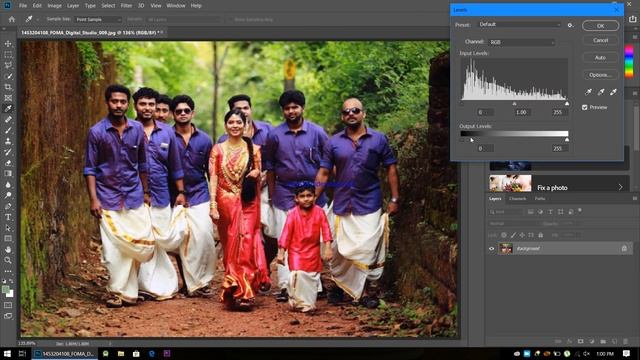Toggle the Lock position icon in Layers
The image size is (640, 360).
click(522, 235)
